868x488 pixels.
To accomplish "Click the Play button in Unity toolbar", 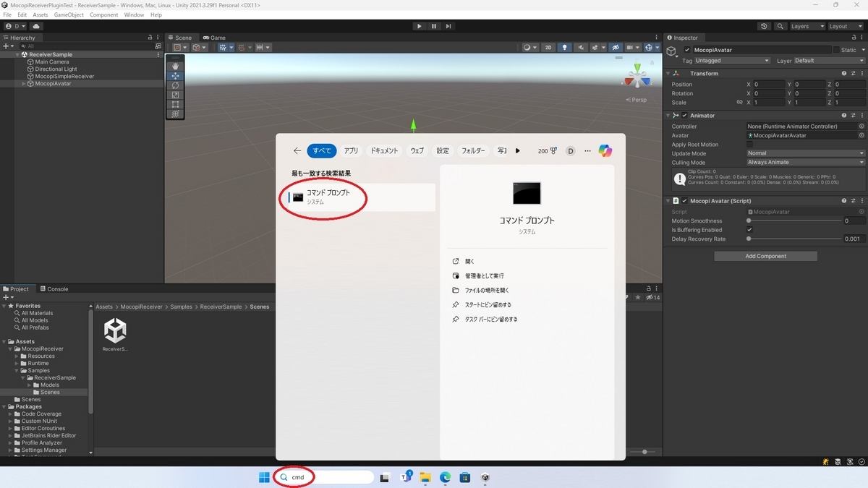I will point(419,26).
